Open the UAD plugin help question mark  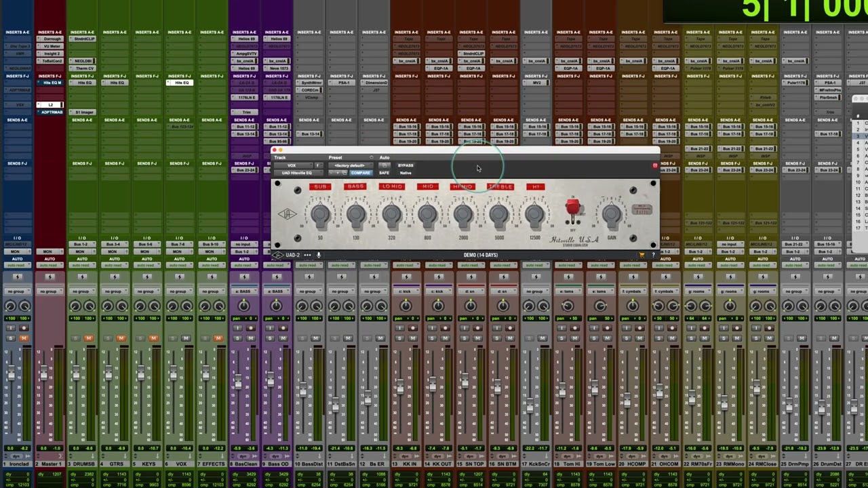pyautogui.click(x=653, y=256)
